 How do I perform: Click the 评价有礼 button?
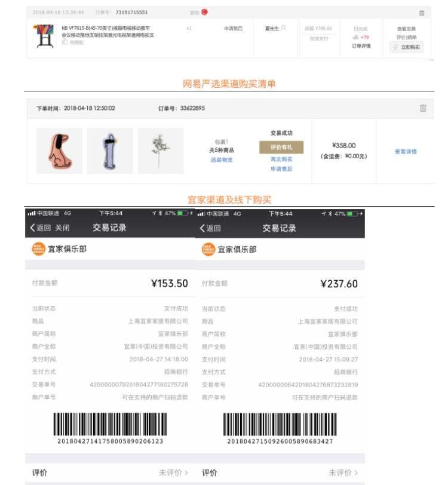tap(281, 147)
